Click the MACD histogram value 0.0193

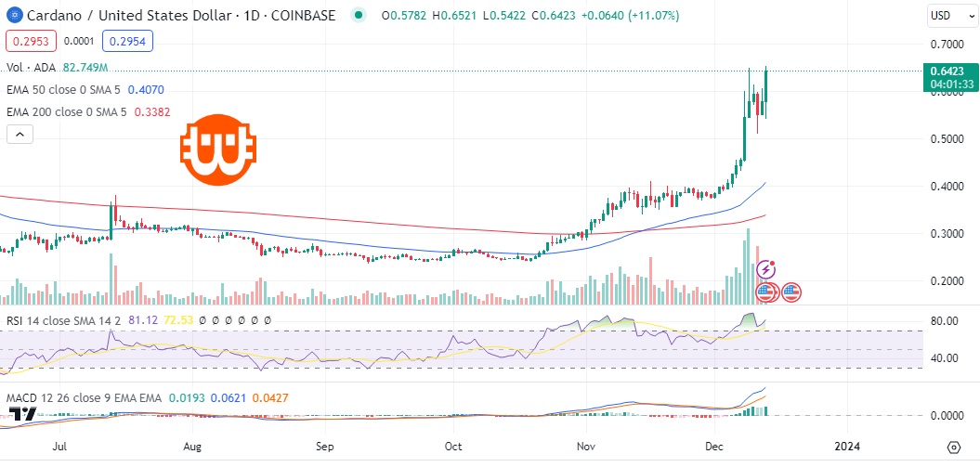pyautogui.click(x=185, y=397)
